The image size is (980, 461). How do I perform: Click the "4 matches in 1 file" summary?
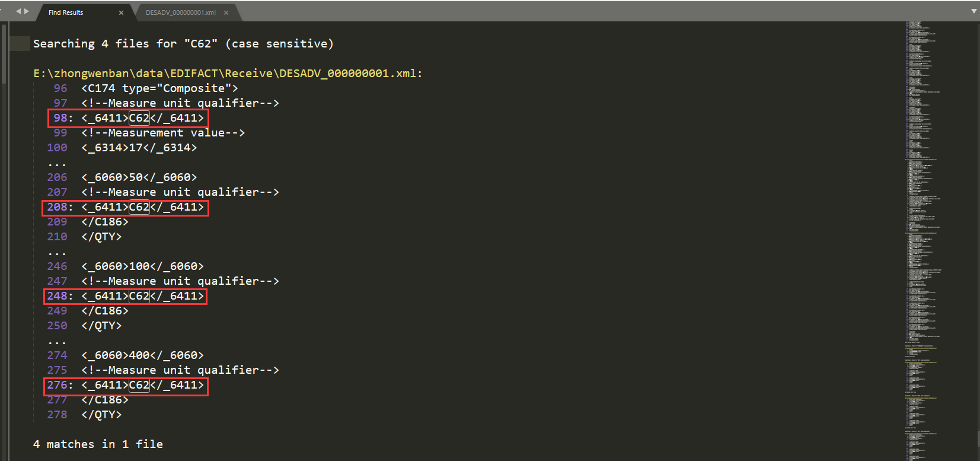click(x=98, y=444)
